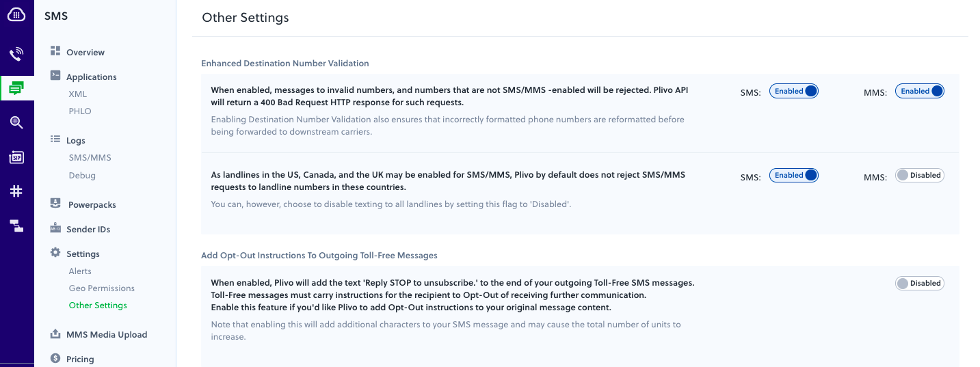Screen dimensions: 980x367
Task: Select the green Messaging chat icon
Action: [16, 87]
